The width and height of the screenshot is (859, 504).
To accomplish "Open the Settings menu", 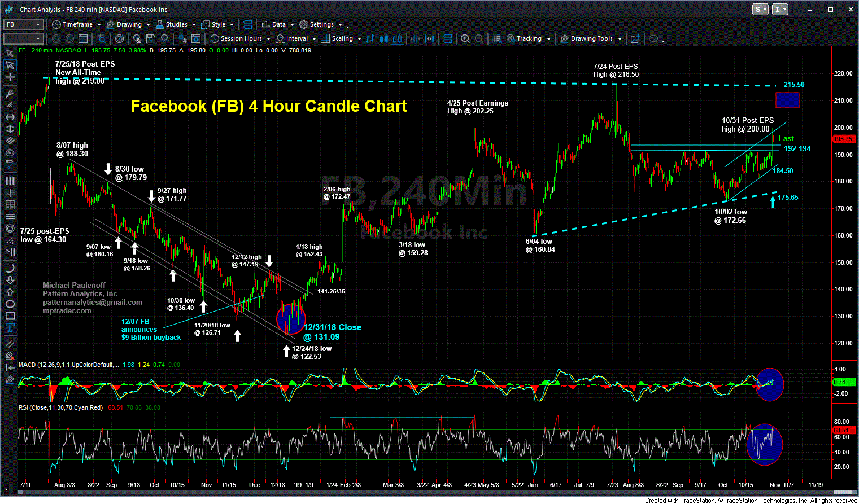I will point(317,24).
